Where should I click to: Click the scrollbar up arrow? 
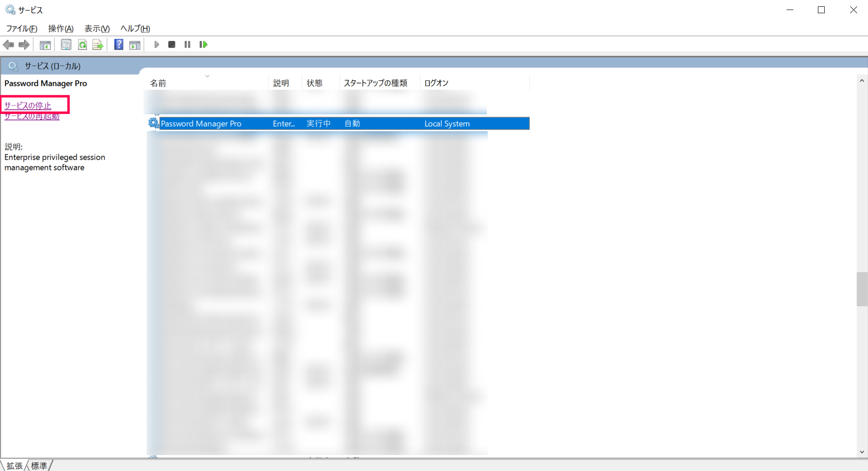coord(862,81)
